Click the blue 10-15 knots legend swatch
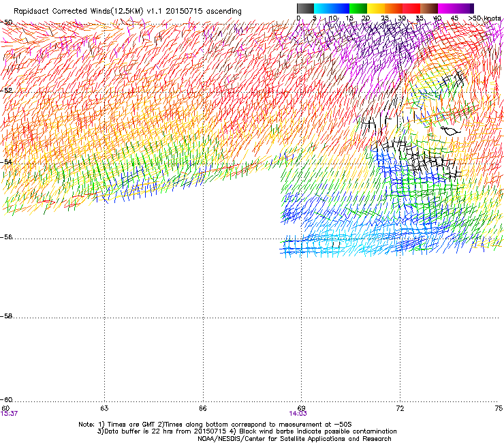This screenshot has height=443, width=504. (x=341, y=8)
